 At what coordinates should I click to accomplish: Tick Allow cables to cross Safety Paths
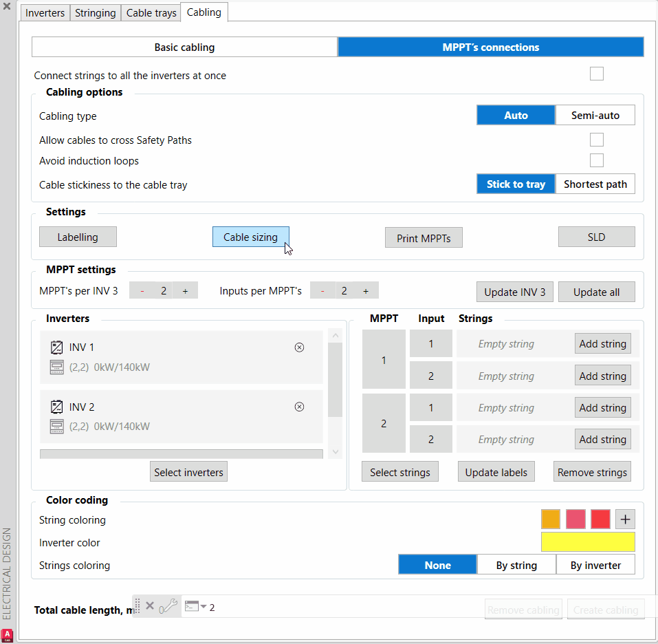tap(597, 140)
